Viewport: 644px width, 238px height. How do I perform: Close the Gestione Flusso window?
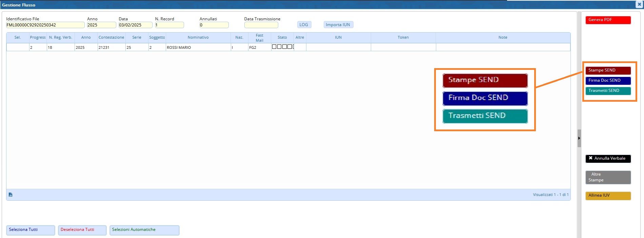(x=639, y=4)
